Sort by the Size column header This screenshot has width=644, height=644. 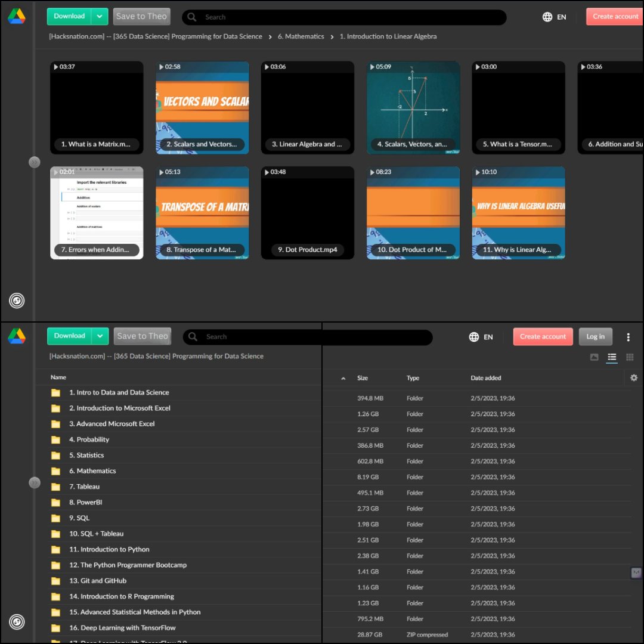(x=363, y=378)
